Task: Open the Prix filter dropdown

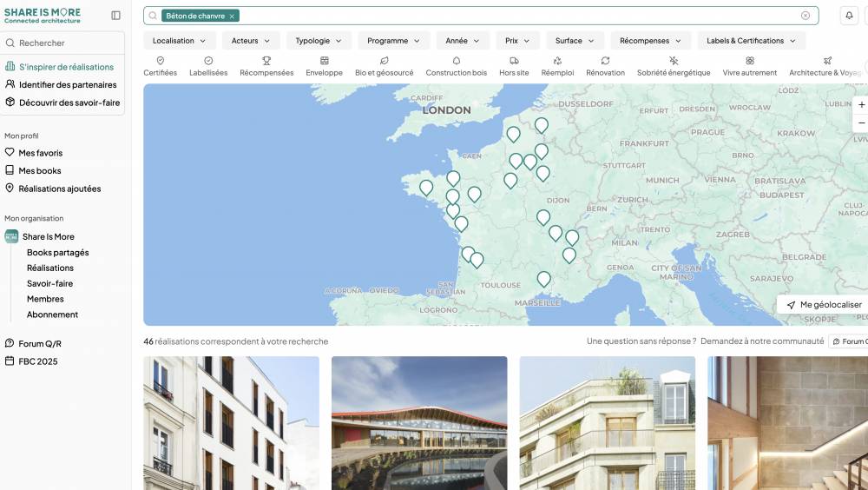Action: tap(517, 41)
